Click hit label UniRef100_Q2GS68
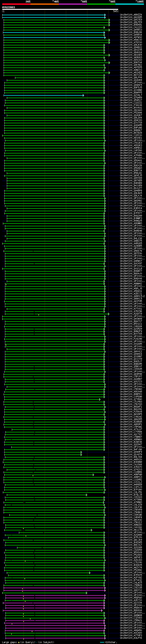The height and width of the screenshot is (644, 146). click(x=131, y=548)
